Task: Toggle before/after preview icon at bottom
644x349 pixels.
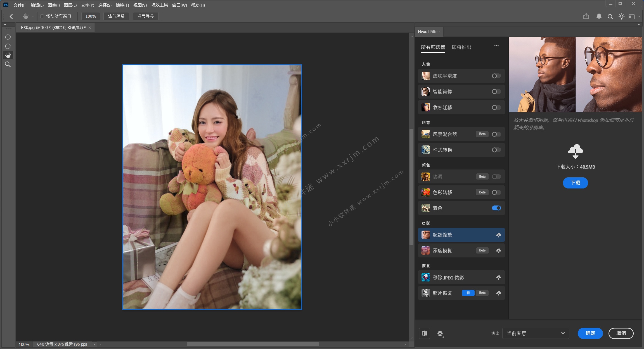Action: 425,333
